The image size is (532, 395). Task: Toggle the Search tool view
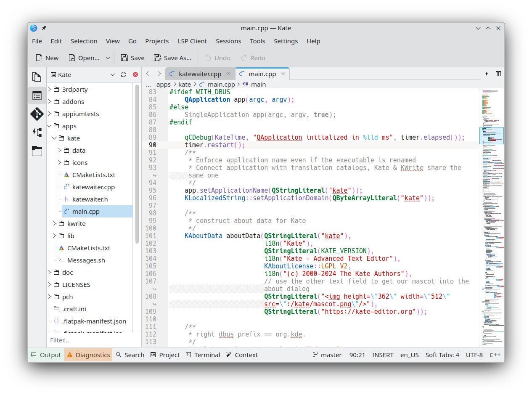tap(130, 355)
